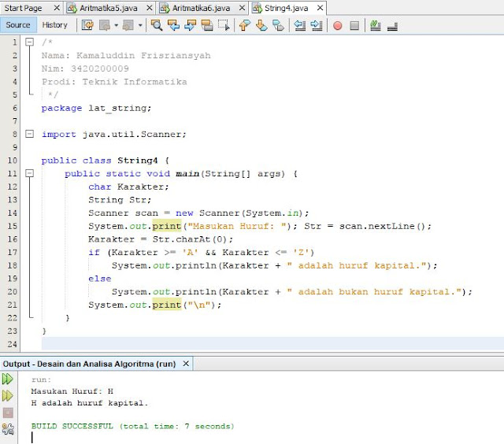Click 'BUILD SUCCESSFUL' output text

tap(72, 427)
